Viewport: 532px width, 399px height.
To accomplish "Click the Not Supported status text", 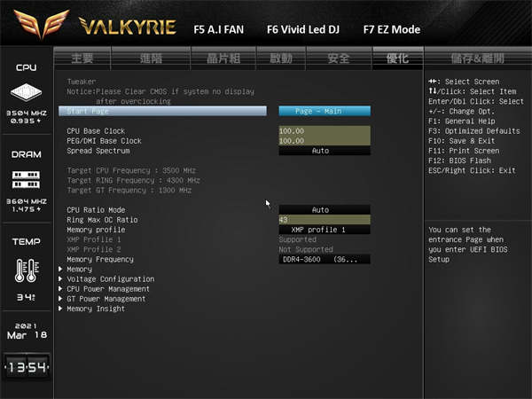I will coord(306,249).
